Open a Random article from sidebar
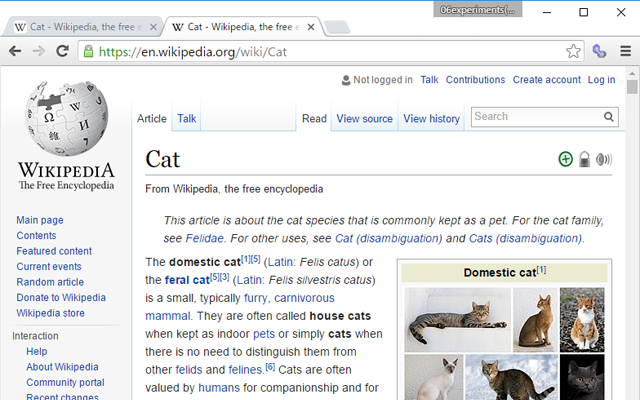640x400 pixels. click(x=50, y=282)
